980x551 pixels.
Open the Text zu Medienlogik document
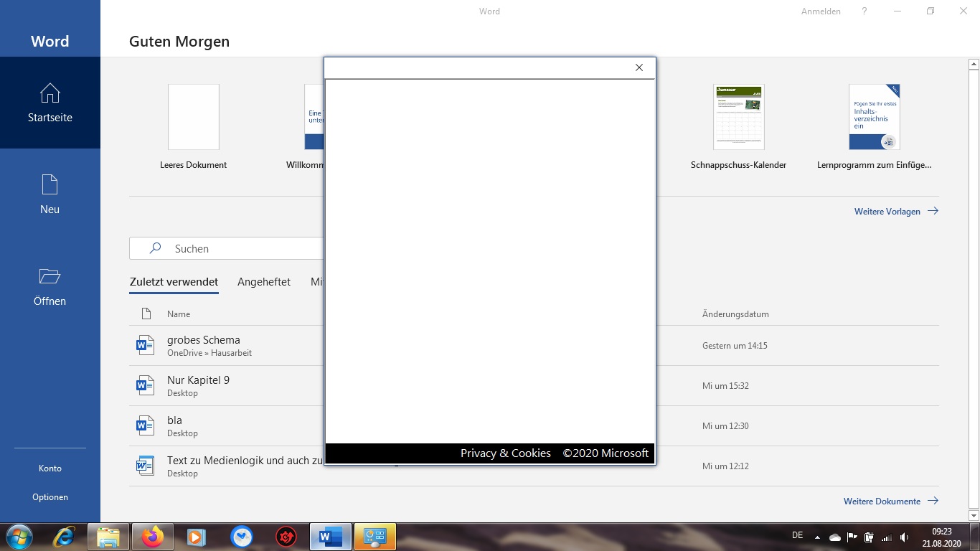[245, 461]
